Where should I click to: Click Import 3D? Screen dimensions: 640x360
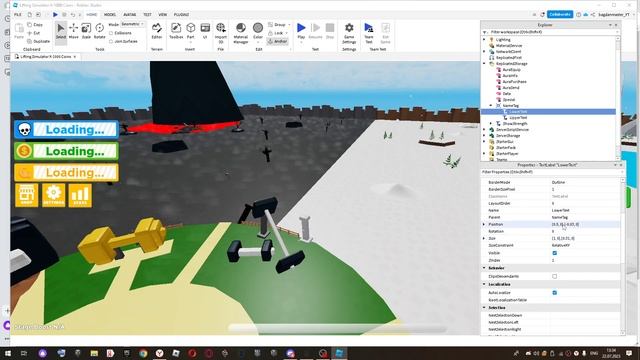click(x=221, y=33)
